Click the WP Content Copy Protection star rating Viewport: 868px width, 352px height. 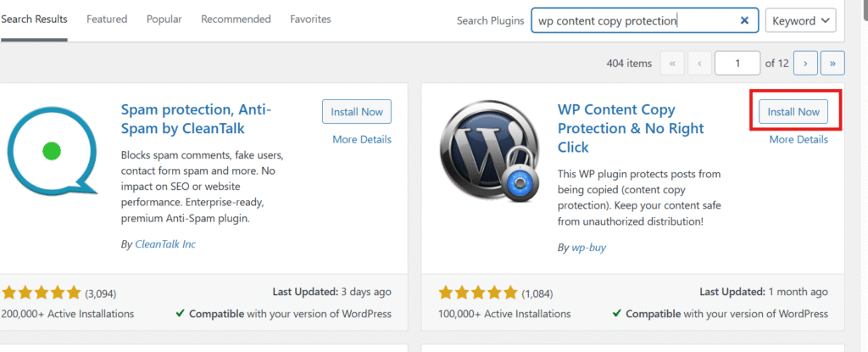click(x=478, y=293)
